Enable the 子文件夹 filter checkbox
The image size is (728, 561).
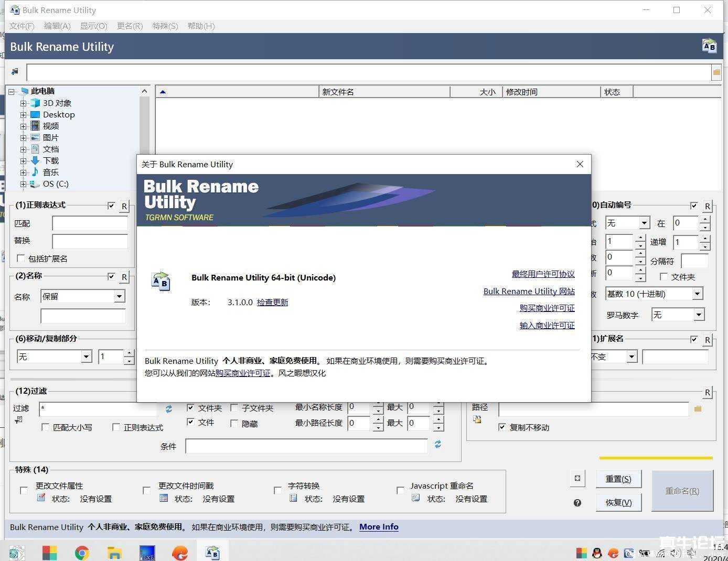coord(234,407)
